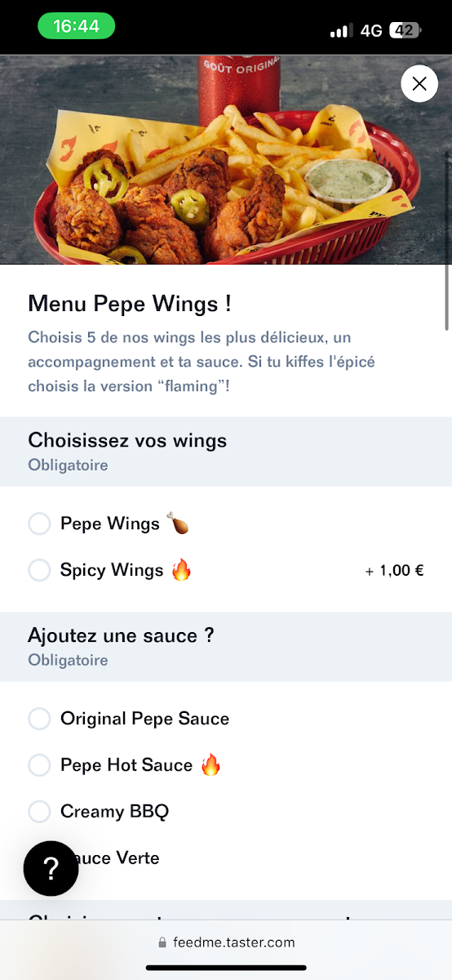The width and height of the screenshot is (452, 980).
Task: Tap the padlock icon beside feedme.taster.com
Action: (162, 942)
